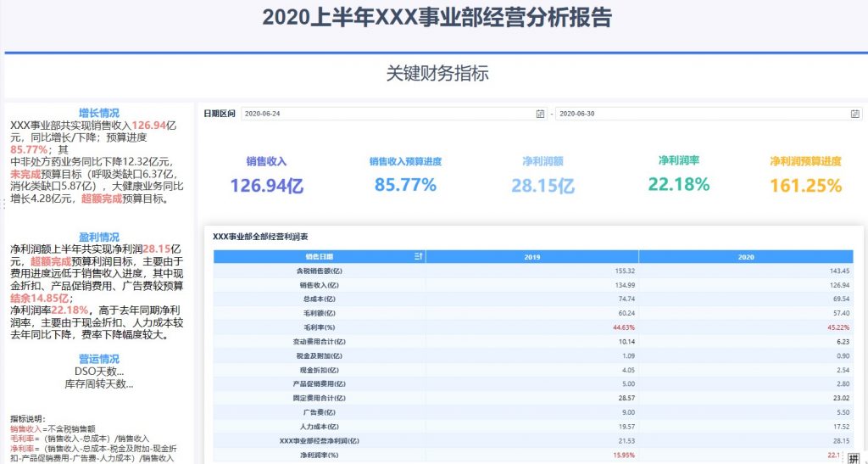Click the 营运情况 section heading

tap(99, 359)
